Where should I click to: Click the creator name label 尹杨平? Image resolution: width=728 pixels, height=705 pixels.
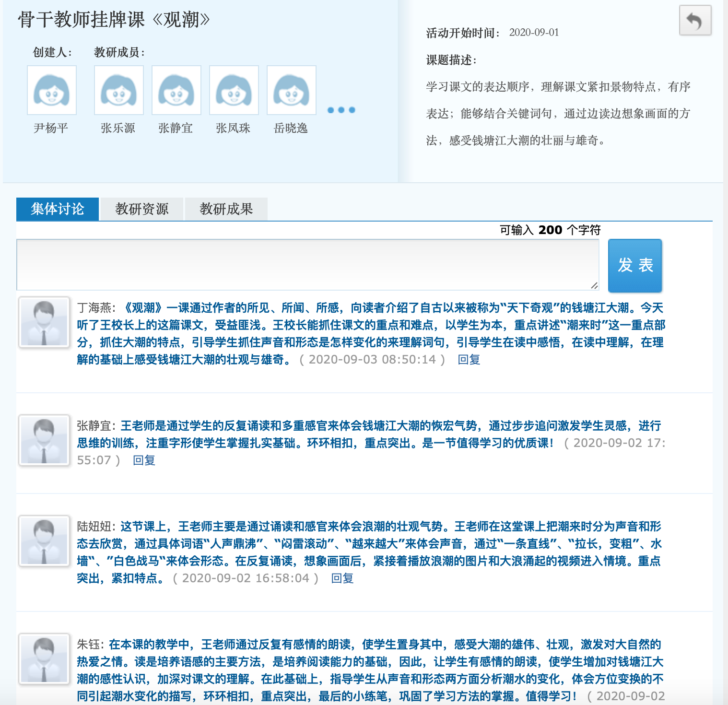click(51, 128)
